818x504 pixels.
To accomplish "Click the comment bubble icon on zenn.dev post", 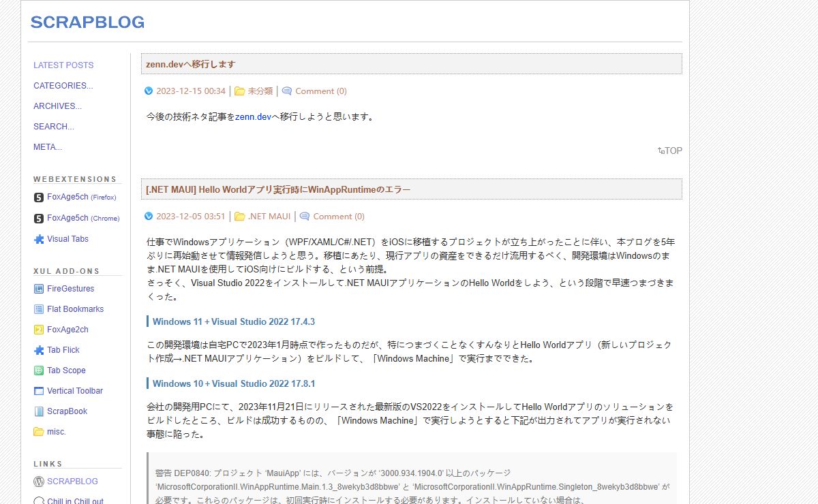I will click(287, 91).
